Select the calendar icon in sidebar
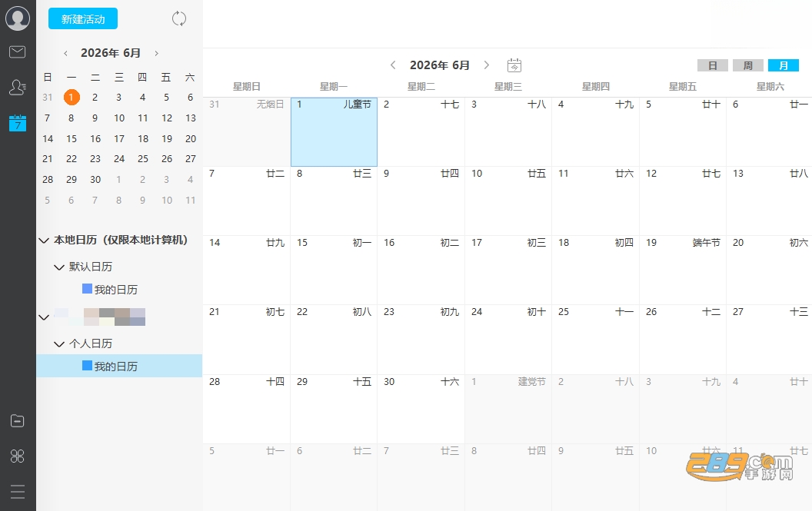The width and height of the screenshot is (812, 511). click(18, 123)
